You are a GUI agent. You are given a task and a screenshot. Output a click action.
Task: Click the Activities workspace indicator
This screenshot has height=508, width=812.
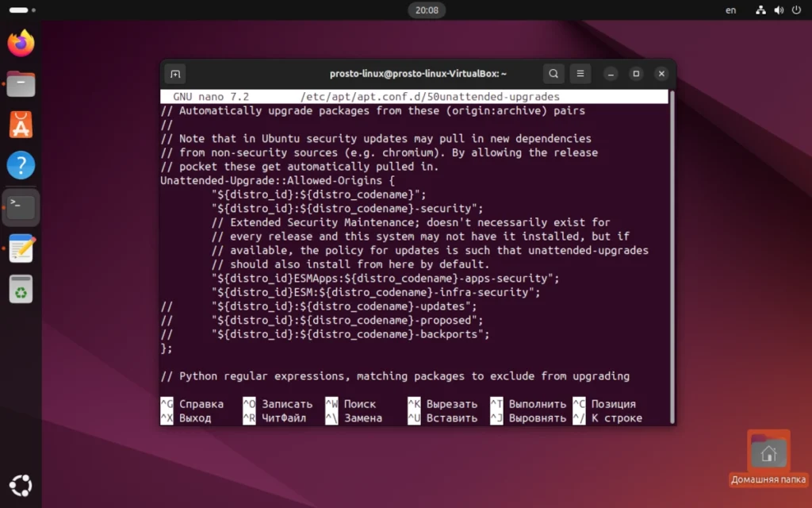click(x=22, y=10)
